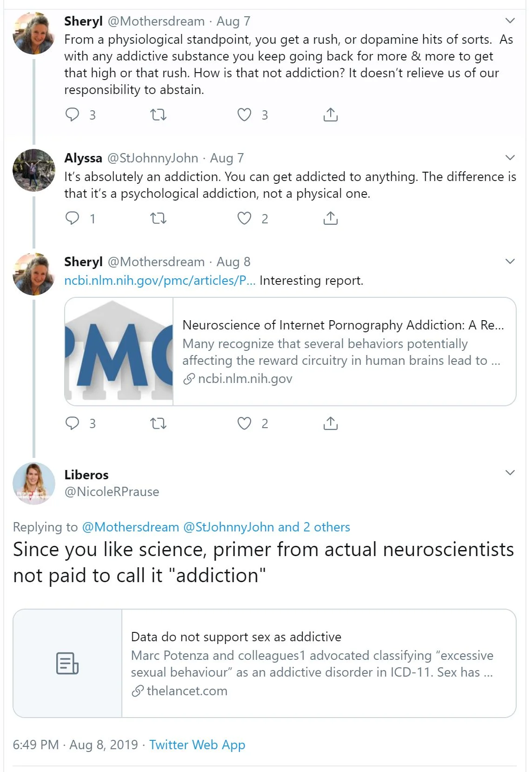Click the Twitter Web App link

point(197,745)
